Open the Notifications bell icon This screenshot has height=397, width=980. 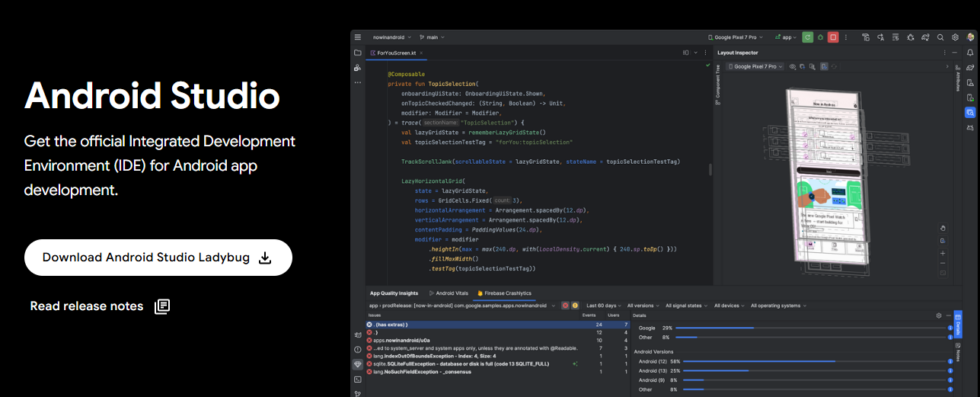969,53
